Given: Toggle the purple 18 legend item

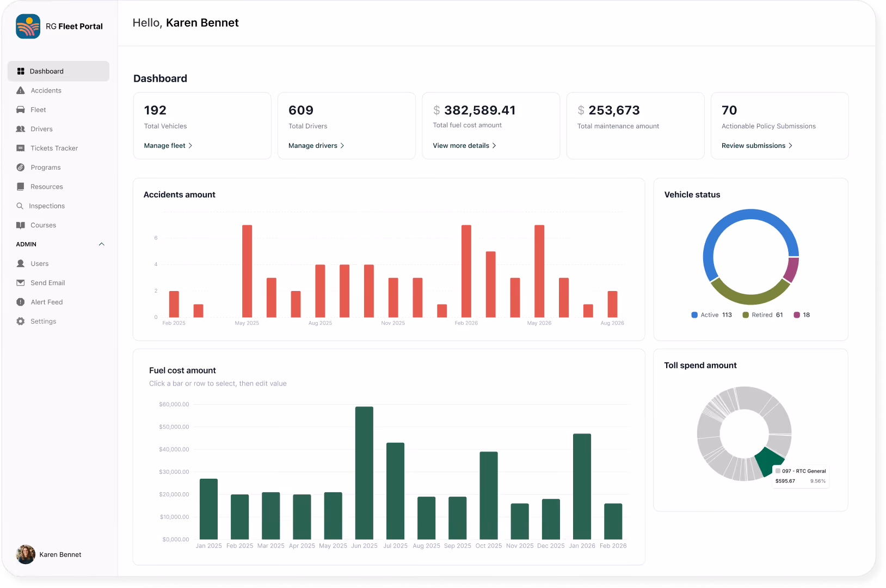Looking at the screenshot, I should tap(802, 315).
